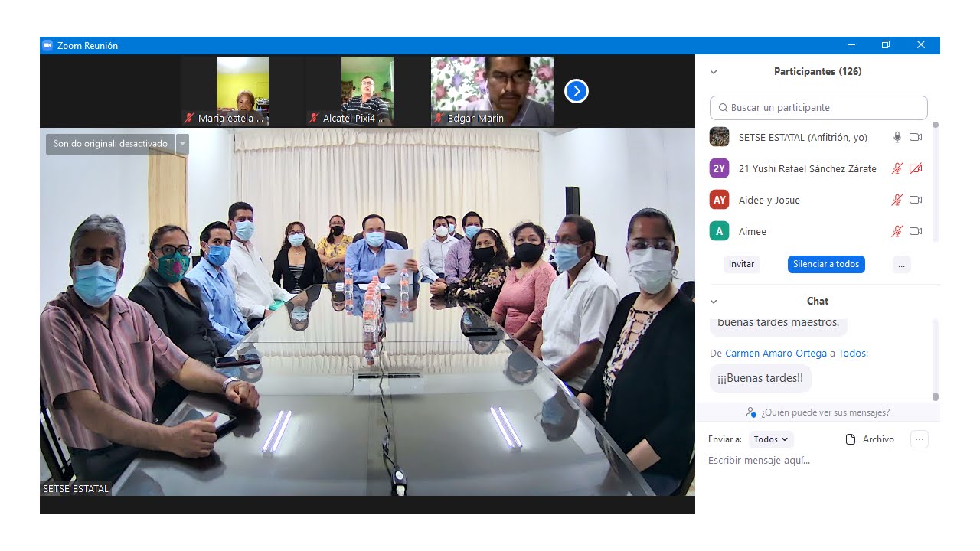Focus the Buscar un participante search field
The image size is (980, 551).
pos(818,108)
